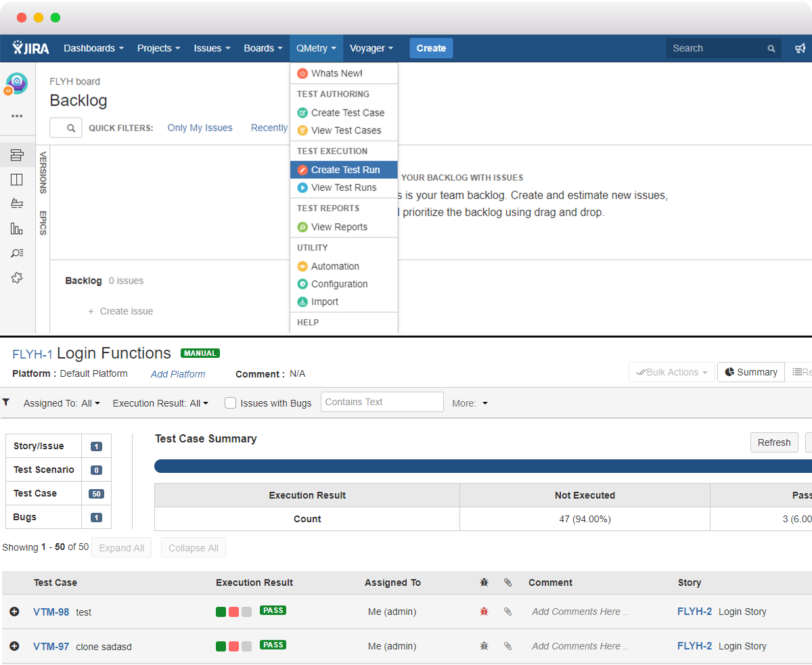Click the JIRA logo
Image resolution: width=812 pixels, height=665 pixels.
tap(30, 48)
